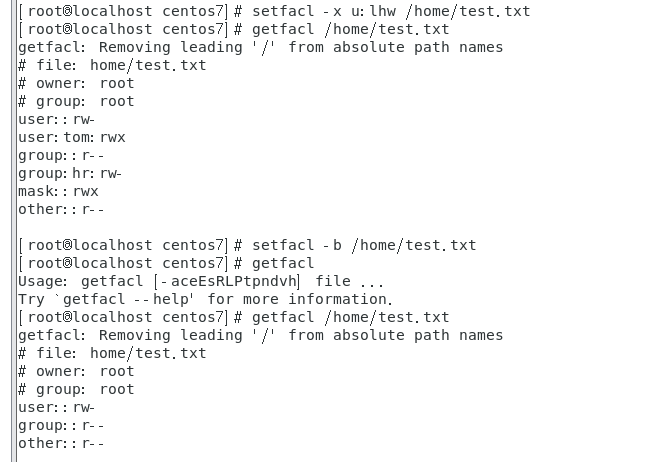The height and width of the screenshot is (462, 652).
Task: Click the u:lhw argument text
Action: pos(368,11)
